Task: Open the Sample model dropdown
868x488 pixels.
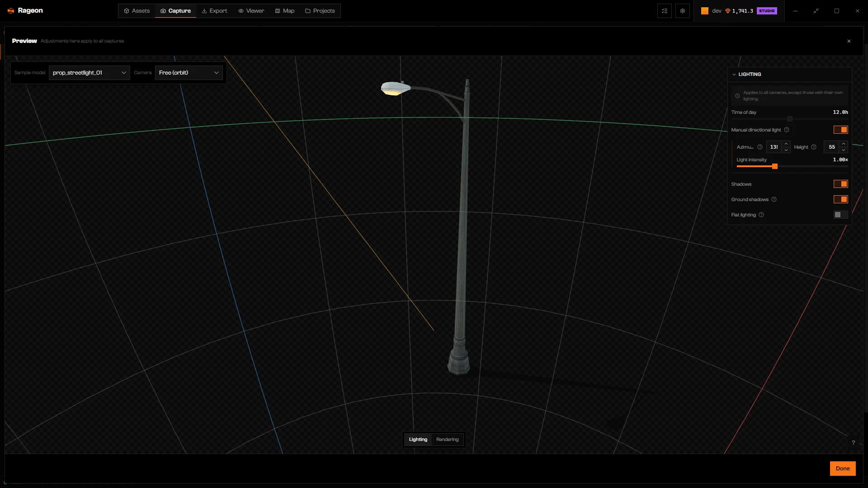Action: pos(89,73)
